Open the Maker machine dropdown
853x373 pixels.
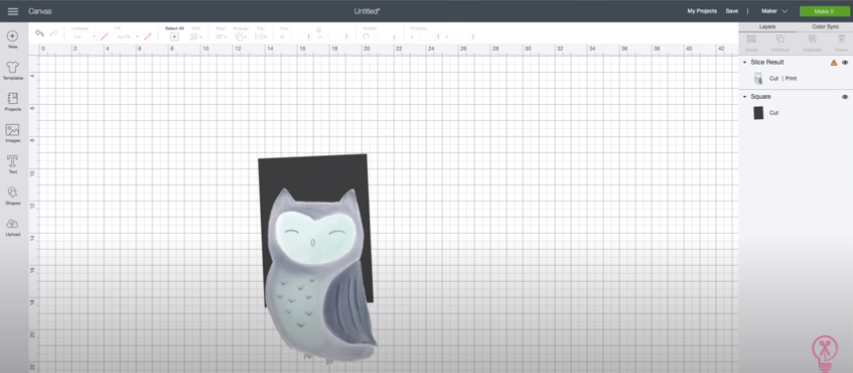tap(775, 11)
